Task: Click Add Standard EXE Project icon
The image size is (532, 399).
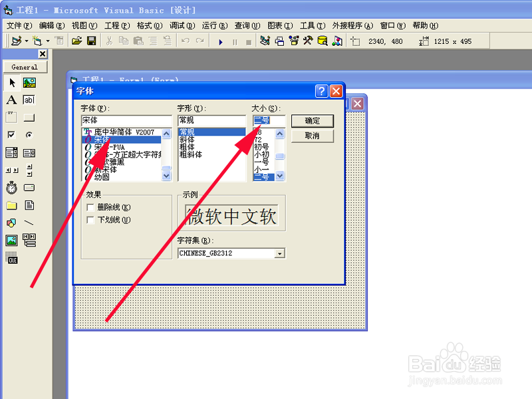Action: (x=16, y=41)
